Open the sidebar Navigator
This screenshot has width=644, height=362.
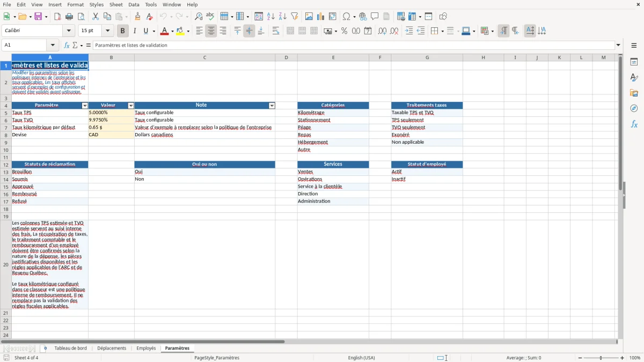tap(634, 108)
